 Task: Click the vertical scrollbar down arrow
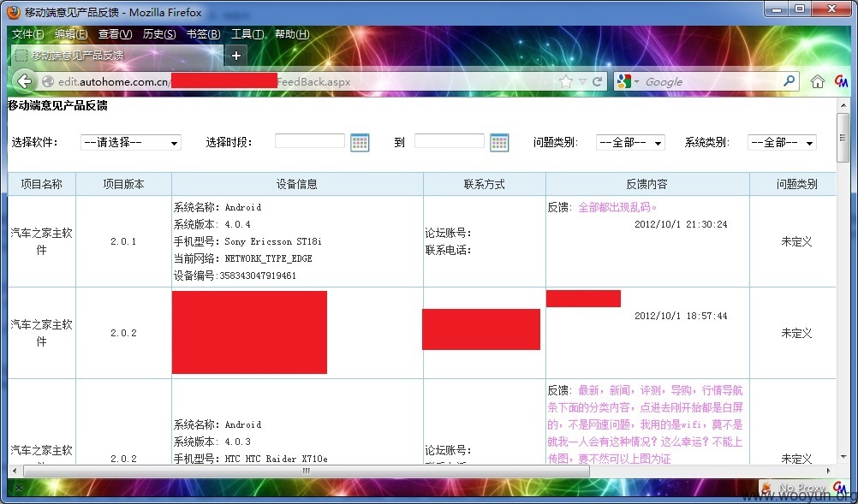coord(843,456)
